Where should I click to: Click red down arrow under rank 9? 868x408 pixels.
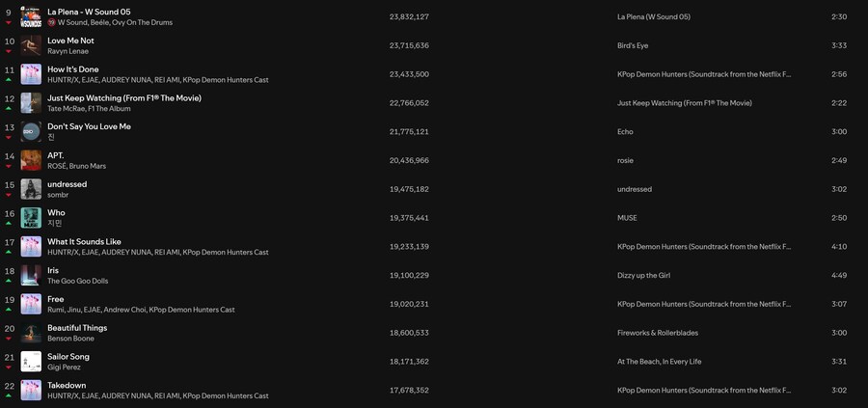click(x=9, y=22)
